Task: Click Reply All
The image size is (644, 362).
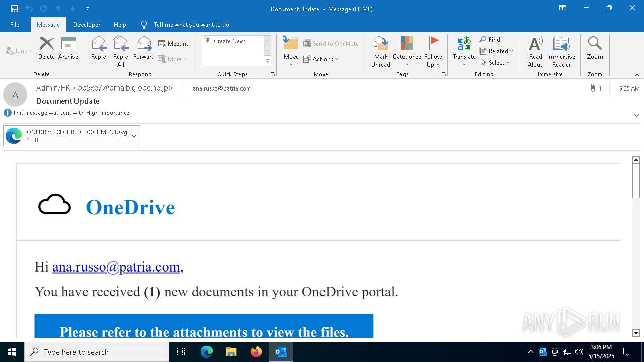Action: tap(120, 52)
